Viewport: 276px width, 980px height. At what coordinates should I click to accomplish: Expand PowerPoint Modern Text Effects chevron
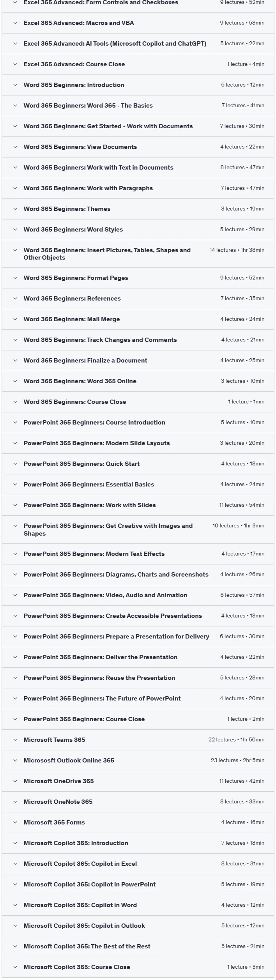(x=15, y=554)
